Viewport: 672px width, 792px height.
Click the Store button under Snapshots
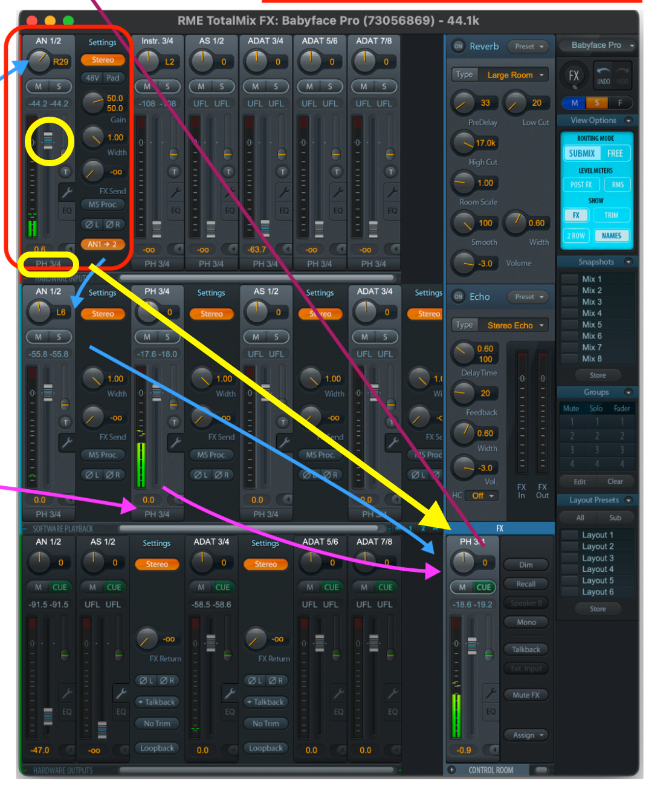click(598, 375)
